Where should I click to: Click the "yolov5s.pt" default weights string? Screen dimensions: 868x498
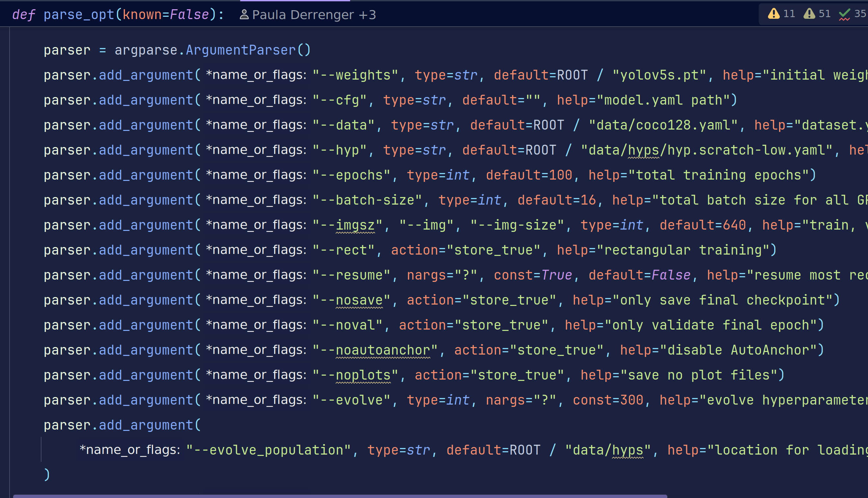pyautogui.click(x=659, y=75)
